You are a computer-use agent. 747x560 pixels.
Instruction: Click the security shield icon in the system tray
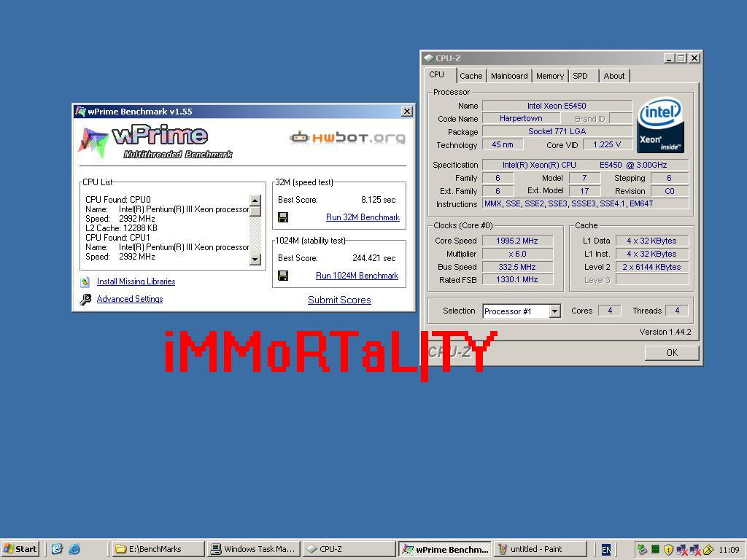pyautogui.click(x=668, y=550)
